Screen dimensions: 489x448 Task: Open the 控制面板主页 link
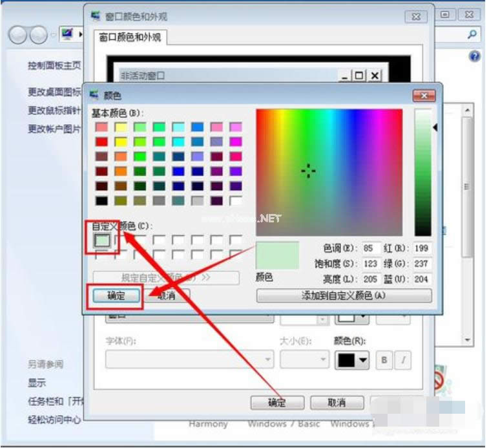coord(54,65)
